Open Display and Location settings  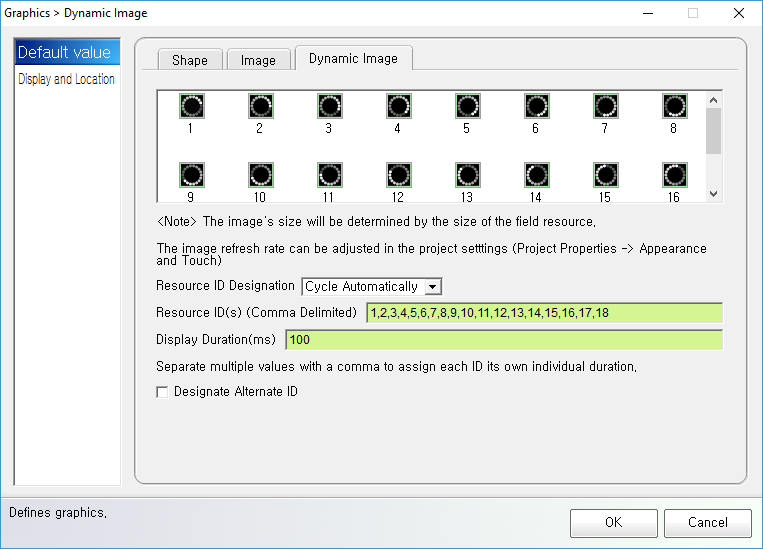click(x=66, y=79)
